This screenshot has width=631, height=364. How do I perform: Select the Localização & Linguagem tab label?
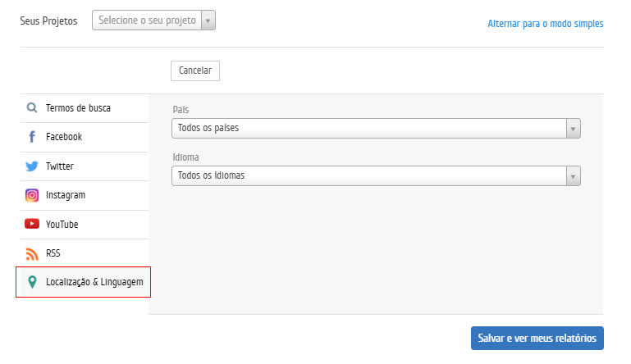[94, 282]
